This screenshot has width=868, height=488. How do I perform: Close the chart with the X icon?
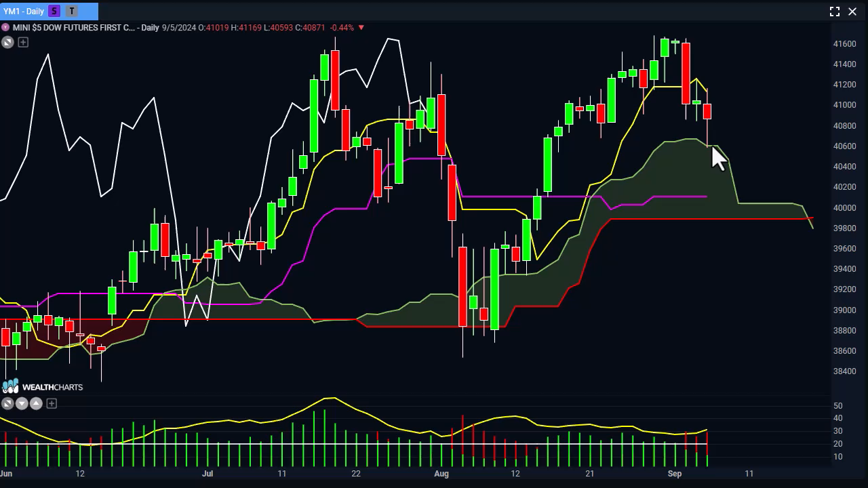coord(852,12)
